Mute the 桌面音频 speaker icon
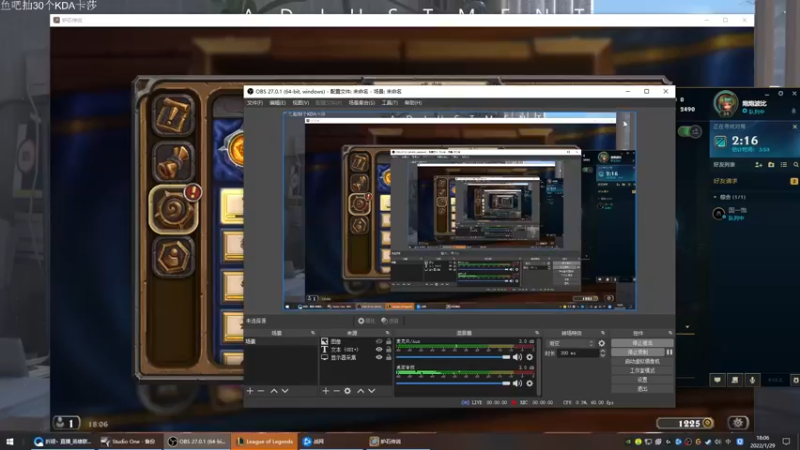Viewport: 800px width, 450px height. click(517, 383)
